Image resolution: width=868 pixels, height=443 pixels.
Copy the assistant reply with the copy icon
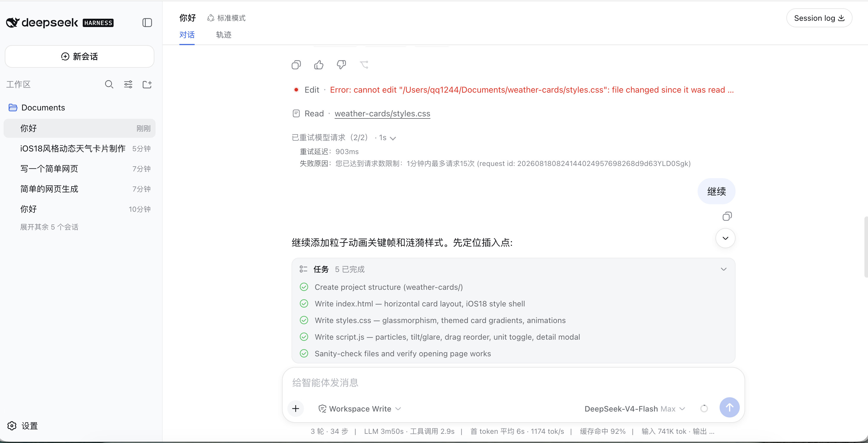coord(296,65)
